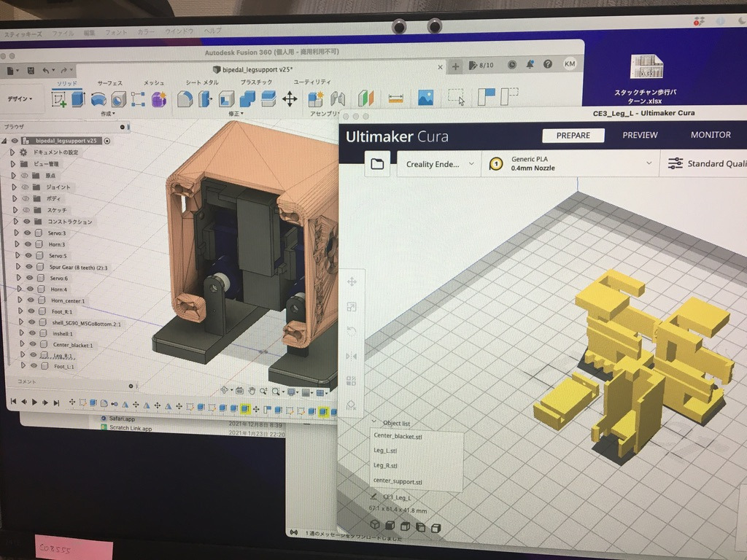
Task: Open the KM user profile in Fusion
Action: [x=570, y=64]
